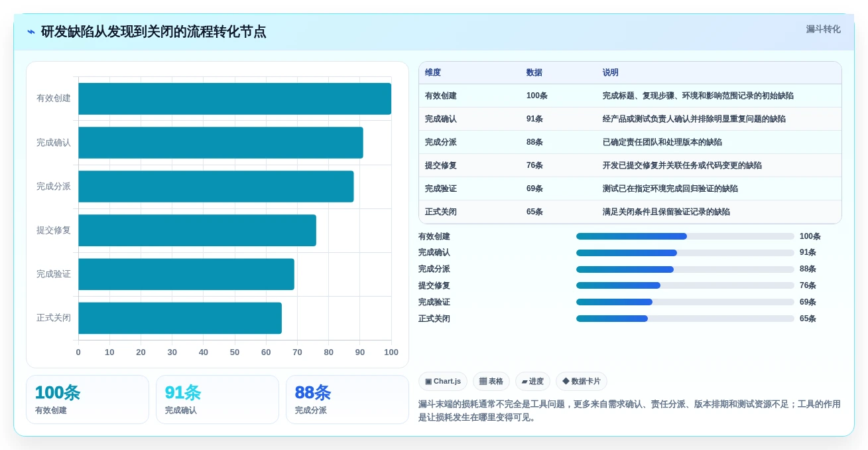Click the lightning icon beside the title
Screen dimensions: 868x450
pyautogui.click(x=31, y=32)
